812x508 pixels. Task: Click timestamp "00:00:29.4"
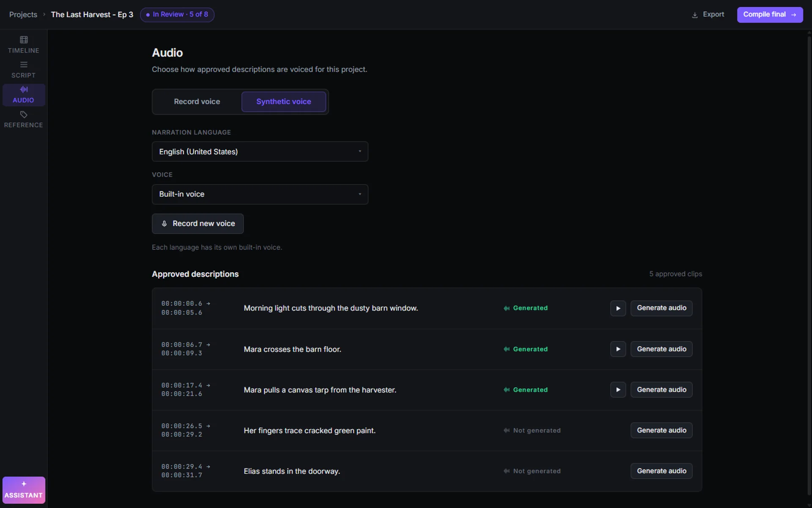(182, 467)
